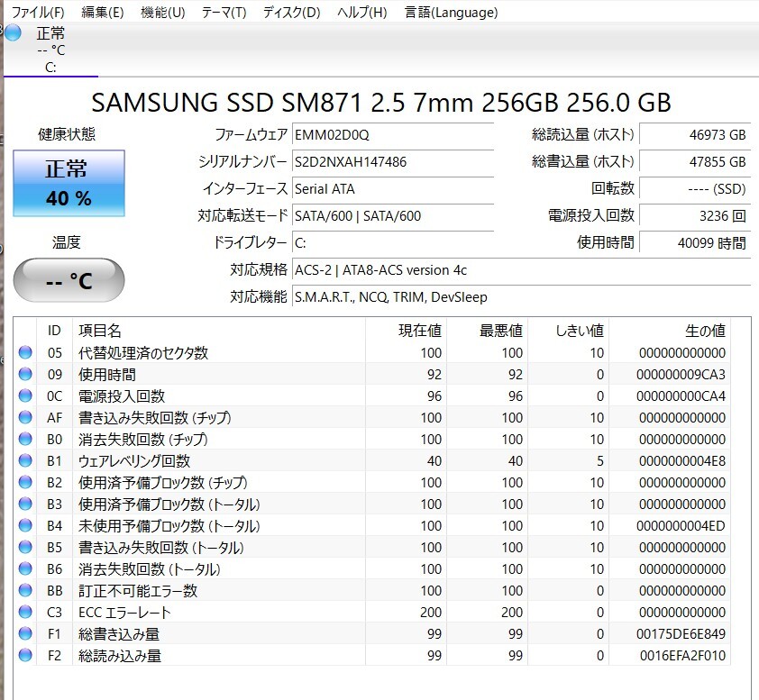Open the 言語(Language) menu

[x=451, y=12]
